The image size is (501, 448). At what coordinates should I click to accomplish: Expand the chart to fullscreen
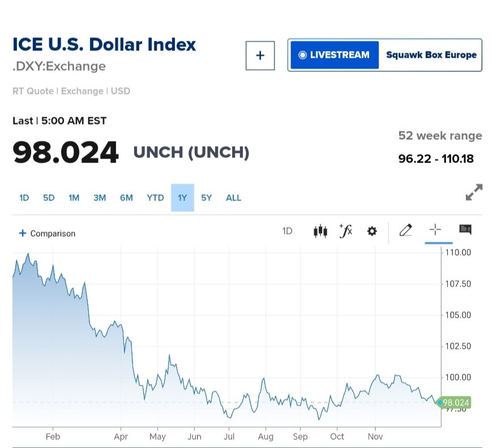(474, 193)
